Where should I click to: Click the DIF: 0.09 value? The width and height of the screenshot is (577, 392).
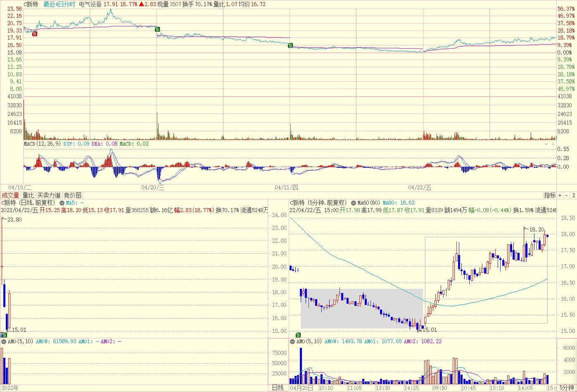(76, 144)
